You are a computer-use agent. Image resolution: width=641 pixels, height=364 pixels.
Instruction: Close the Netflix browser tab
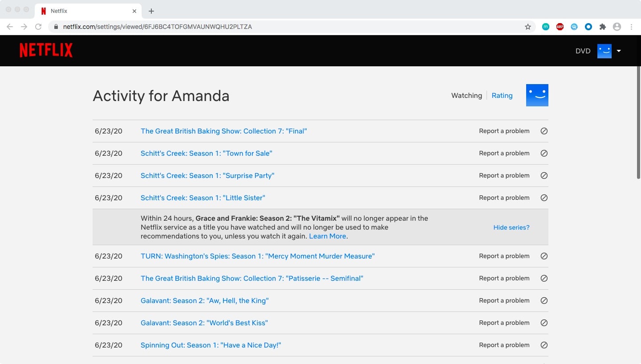(x=134, y=11)
